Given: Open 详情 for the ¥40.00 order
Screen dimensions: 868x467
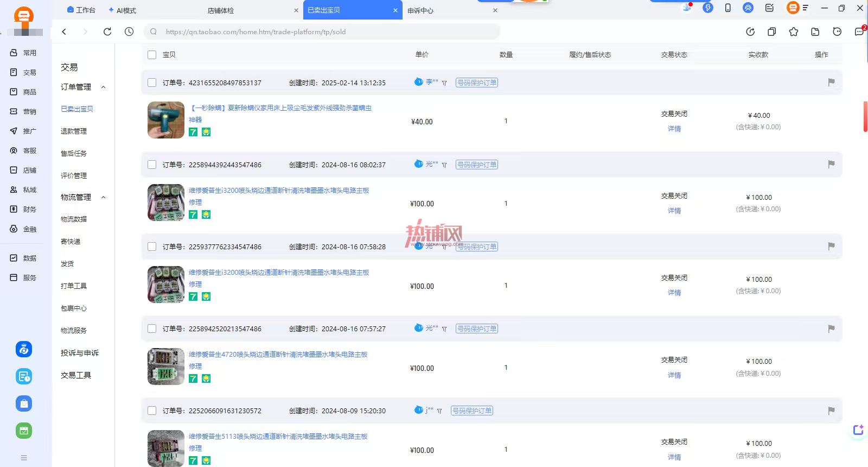Looking at the screenshot, I should [674, 129].
